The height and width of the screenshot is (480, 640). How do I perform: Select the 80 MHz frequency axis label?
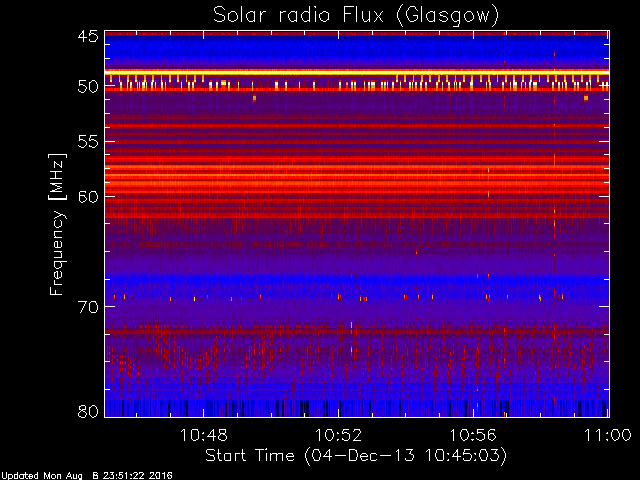tap(88, 411)
